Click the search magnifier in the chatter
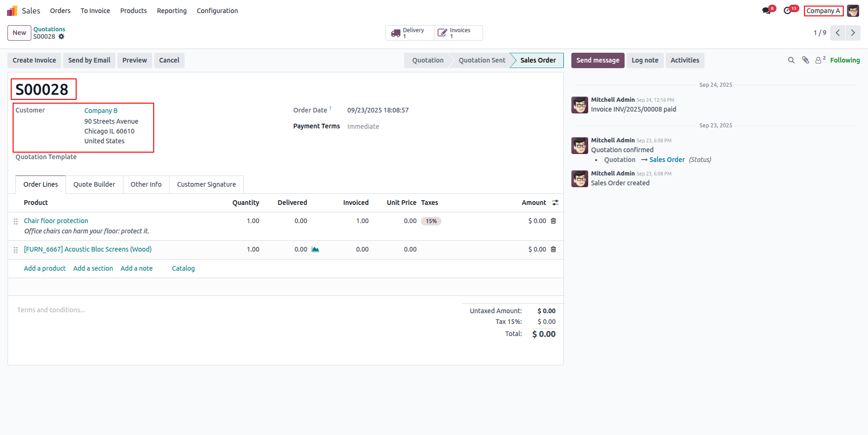868x435 pixels. pos(791,60)
